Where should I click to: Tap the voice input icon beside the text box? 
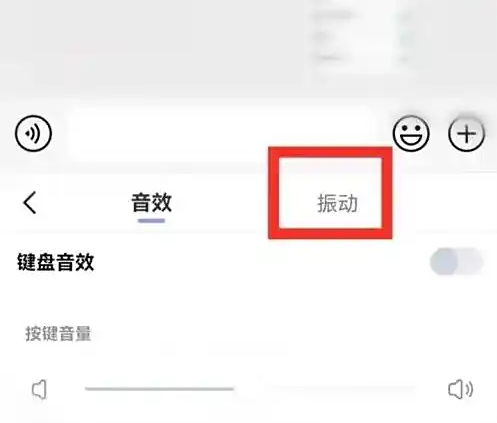point(33,133)
